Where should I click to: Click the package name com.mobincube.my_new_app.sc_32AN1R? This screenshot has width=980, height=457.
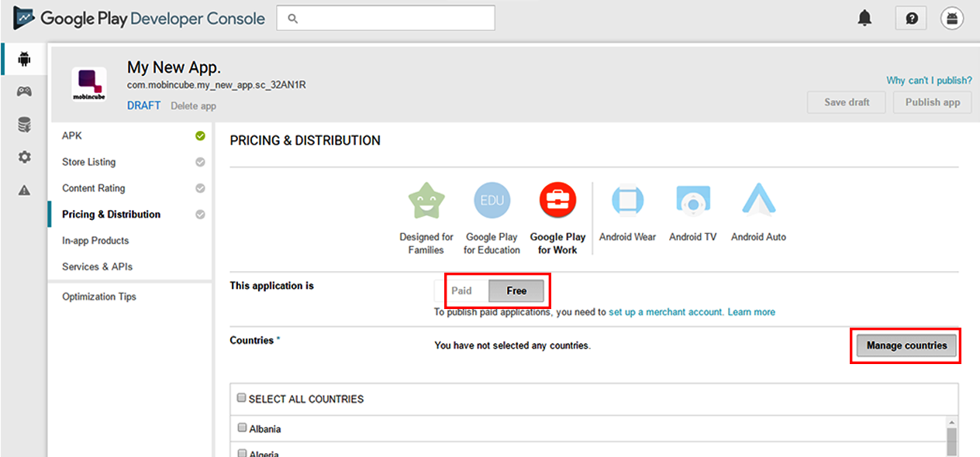click(x=216, y=85)
